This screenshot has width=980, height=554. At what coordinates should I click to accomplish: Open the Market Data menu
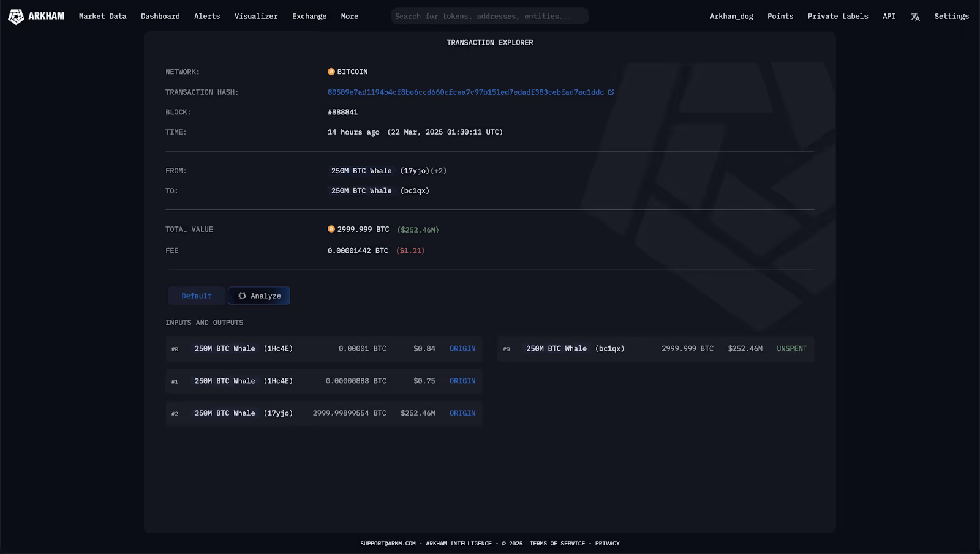tap(102, 17)
